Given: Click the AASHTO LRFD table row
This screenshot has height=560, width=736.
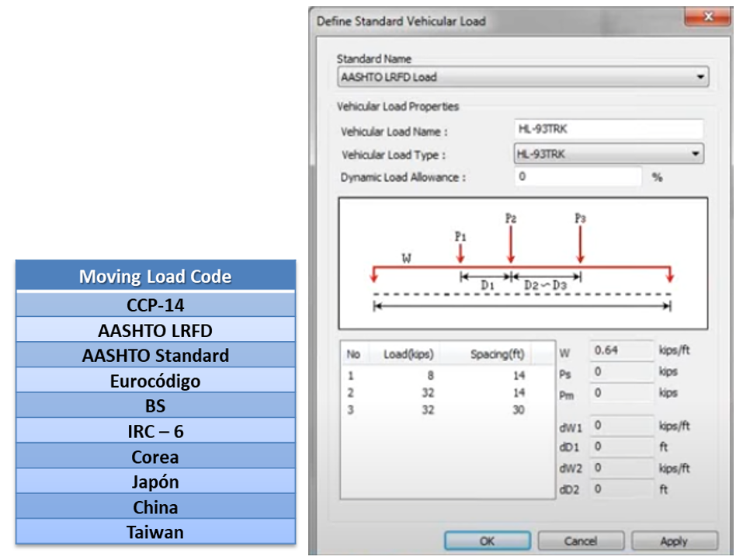Looking at the screenshot, I should 155,330.
